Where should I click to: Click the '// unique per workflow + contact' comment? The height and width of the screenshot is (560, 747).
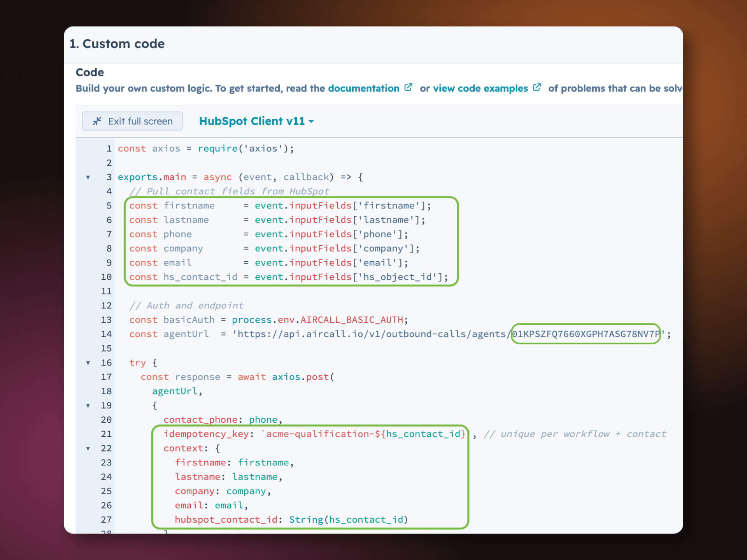(x=575, y=434)
